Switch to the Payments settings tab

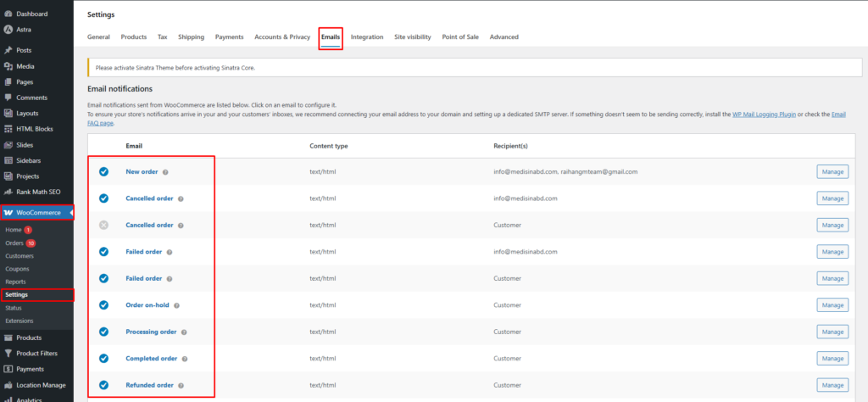229,37
